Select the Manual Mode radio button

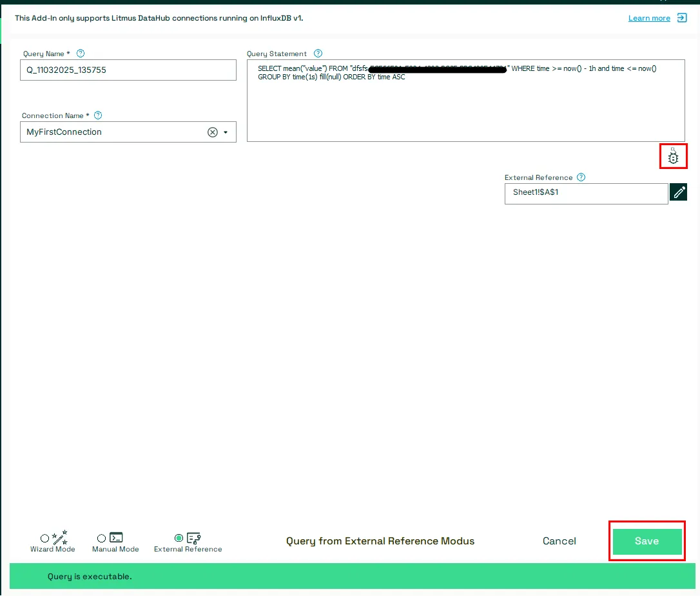101,539
